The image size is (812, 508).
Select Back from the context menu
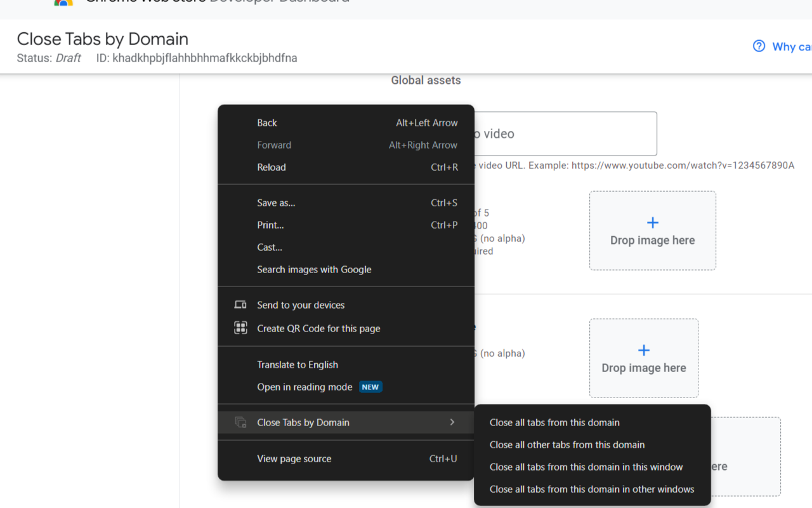tap(346, 123)
